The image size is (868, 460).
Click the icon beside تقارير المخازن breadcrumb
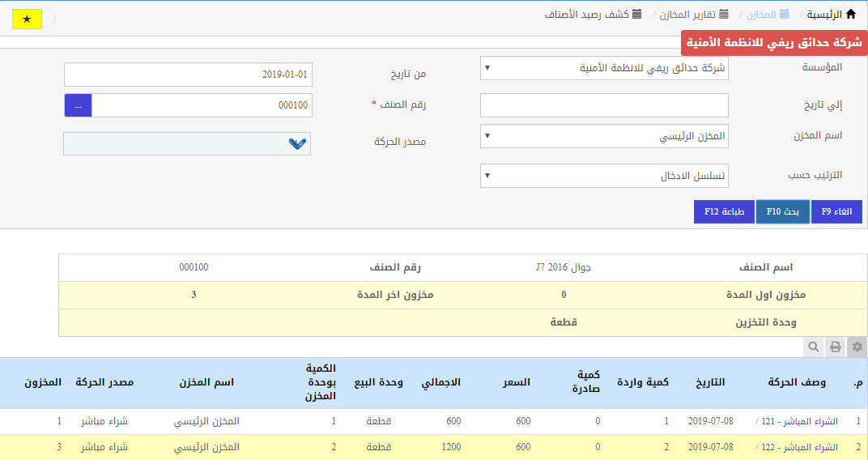pos(723,14)
